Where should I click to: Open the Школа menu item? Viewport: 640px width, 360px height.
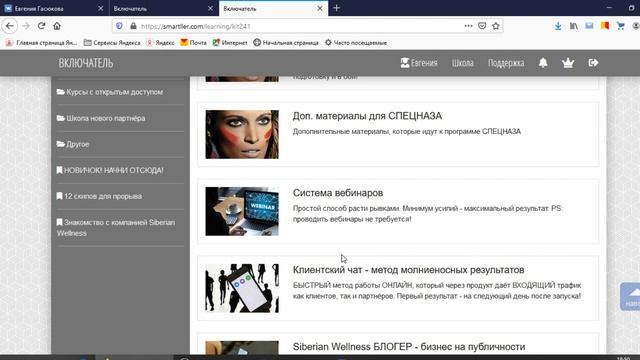[x=462, y=63]
